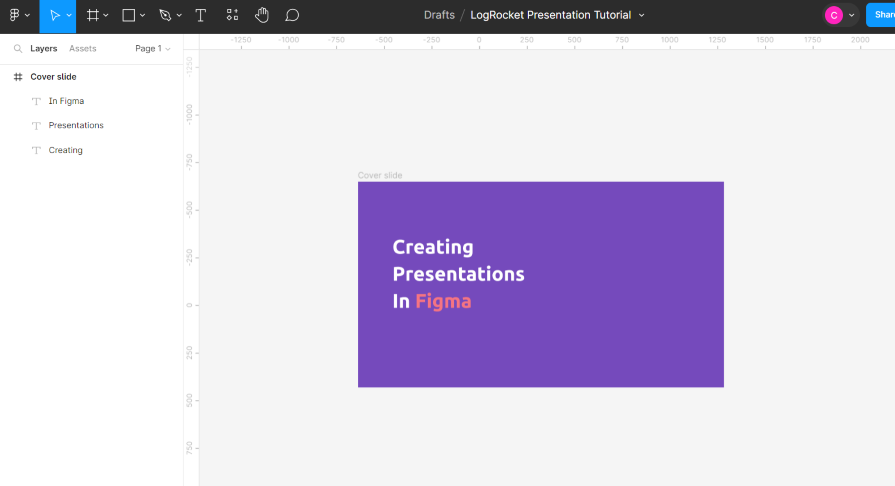Select the Frame tool

pos(92,15)
